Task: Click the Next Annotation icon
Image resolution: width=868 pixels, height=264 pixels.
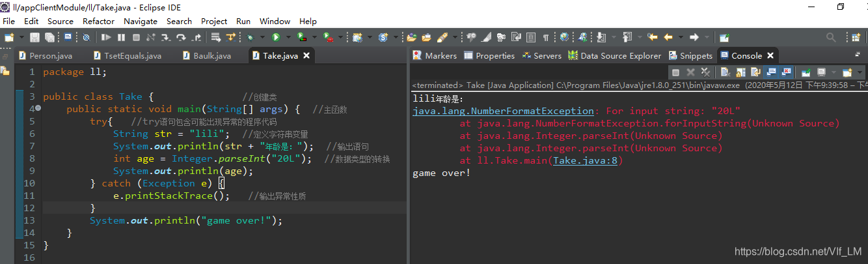Action: [601, 37]
